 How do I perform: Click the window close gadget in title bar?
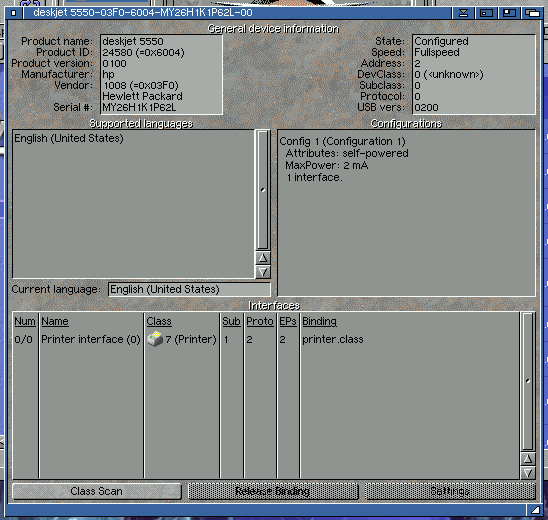click(13, 13)
